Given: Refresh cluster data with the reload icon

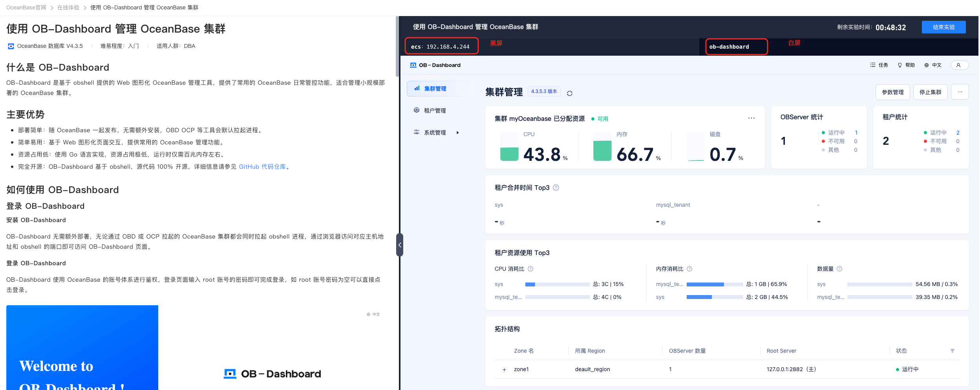Looking at the screenshot, I should click(569, 93).
